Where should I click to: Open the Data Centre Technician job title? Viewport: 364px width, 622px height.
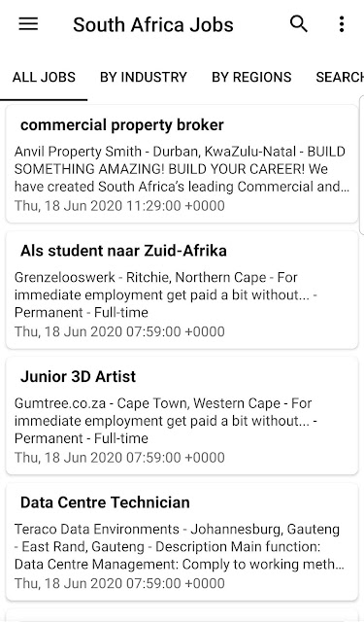tap(105, 502)
